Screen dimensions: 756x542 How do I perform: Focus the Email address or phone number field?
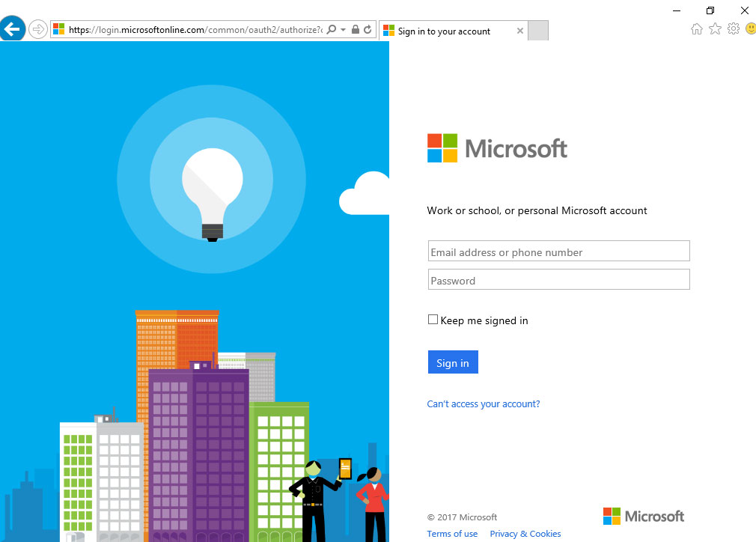[559, 252]
